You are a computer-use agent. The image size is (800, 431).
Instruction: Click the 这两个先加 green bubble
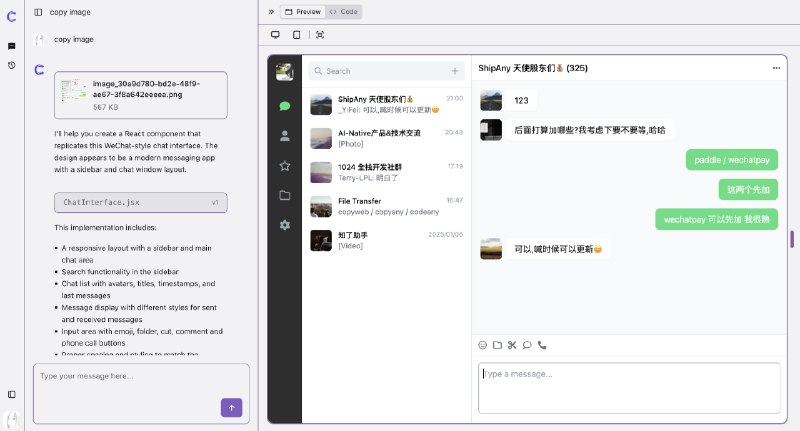(x=748, y=190)
